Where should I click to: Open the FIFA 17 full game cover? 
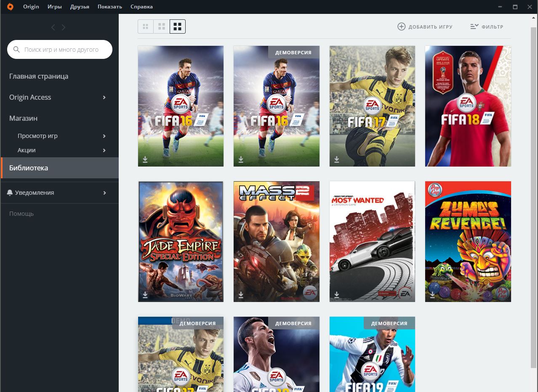373,106
